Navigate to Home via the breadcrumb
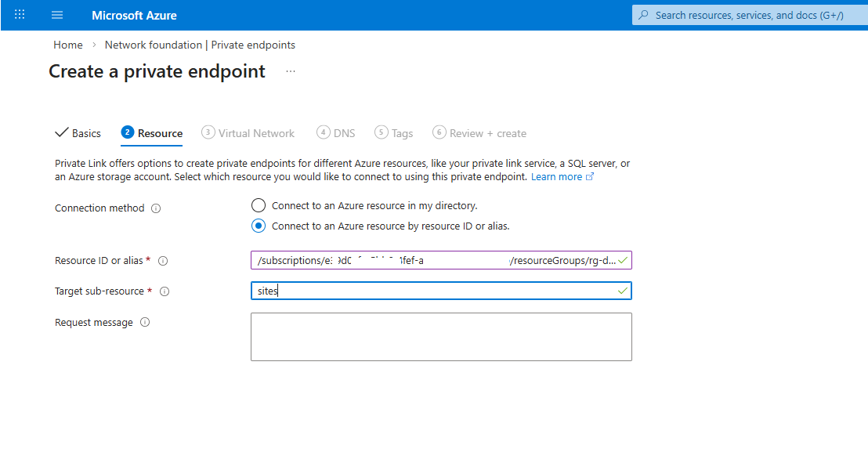Screen dimensions: 868x463 (67, 45)
